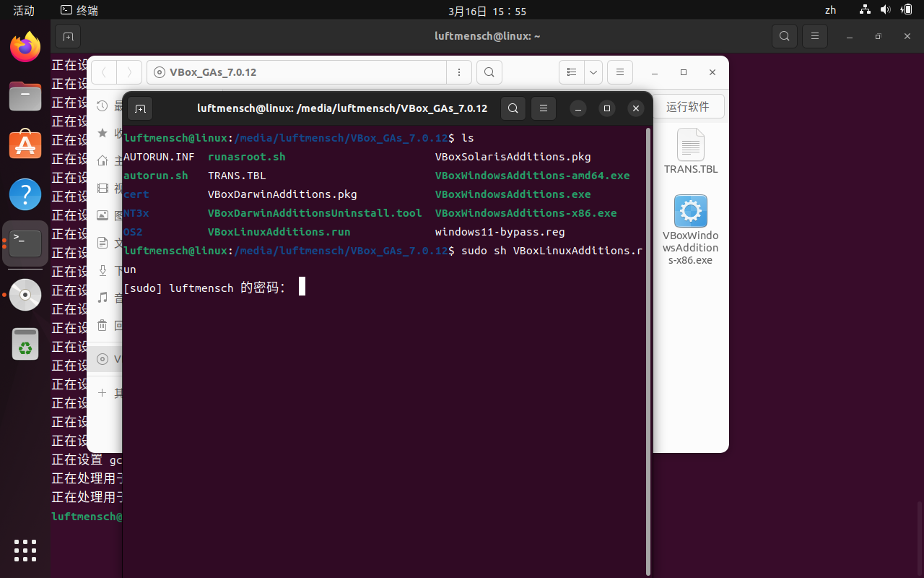Click VBoxDarwinAdditionsUninstall.tool in the terminal listing
Image resolution: width=924 pixels, height=578 pixels.
[315, 213]
